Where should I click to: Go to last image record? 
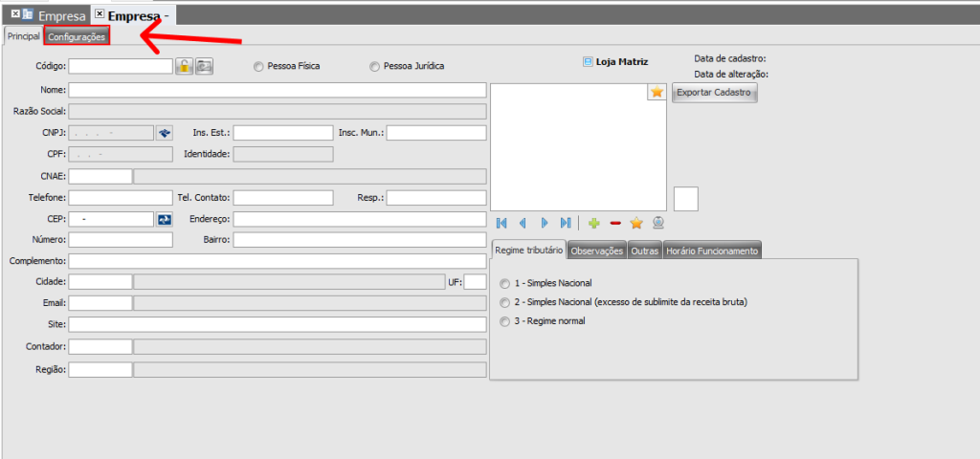(x=566, y=223)
